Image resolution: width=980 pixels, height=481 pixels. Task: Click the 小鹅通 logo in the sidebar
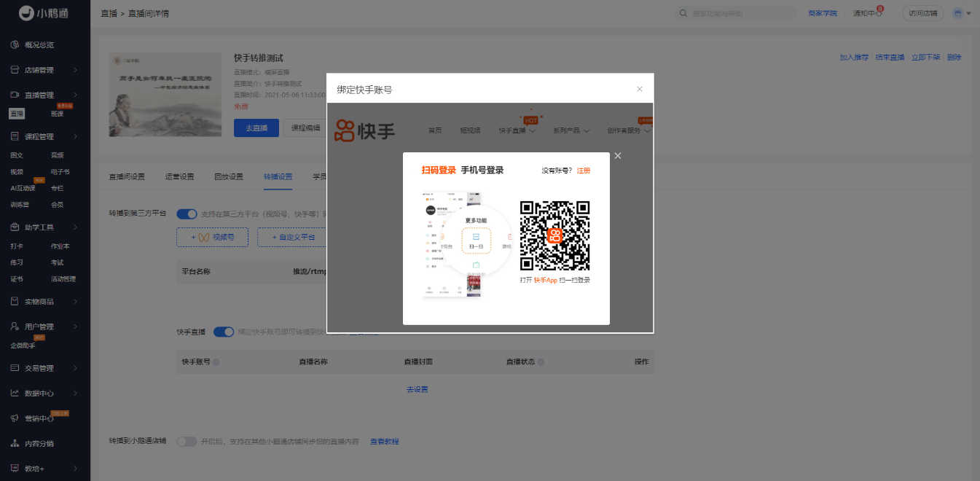click(x=44, y=13)
